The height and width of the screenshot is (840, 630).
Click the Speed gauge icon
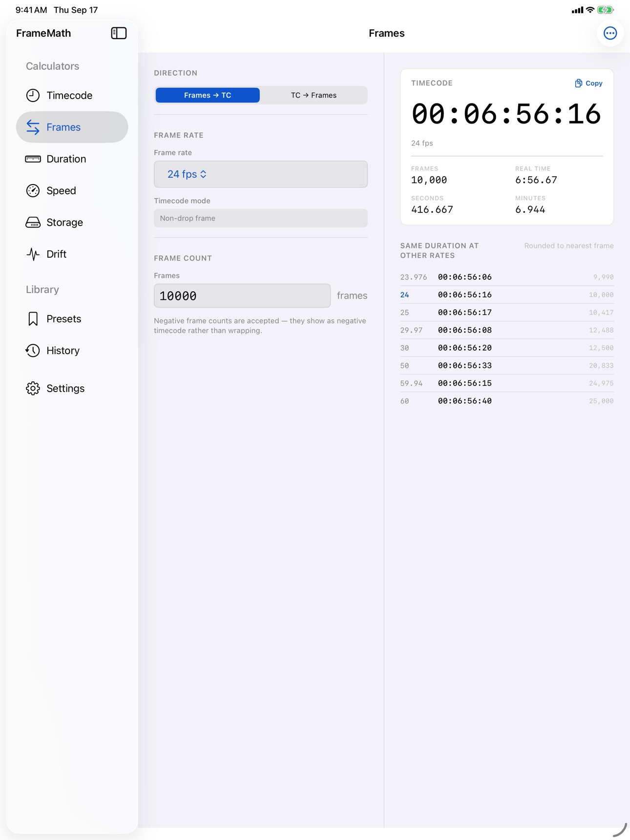(x=33, y=190)
